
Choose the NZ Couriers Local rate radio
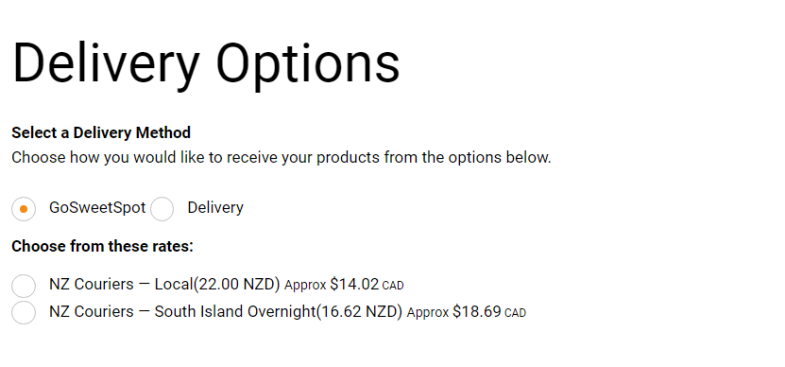click(24, 286)
